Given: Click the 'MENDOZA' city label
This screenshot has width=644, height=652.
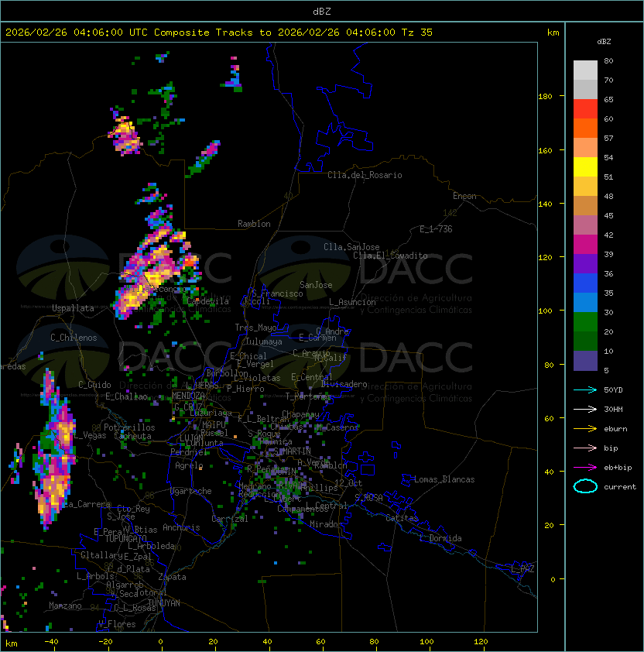Looking at the screenshot, I should click(188, 396).
